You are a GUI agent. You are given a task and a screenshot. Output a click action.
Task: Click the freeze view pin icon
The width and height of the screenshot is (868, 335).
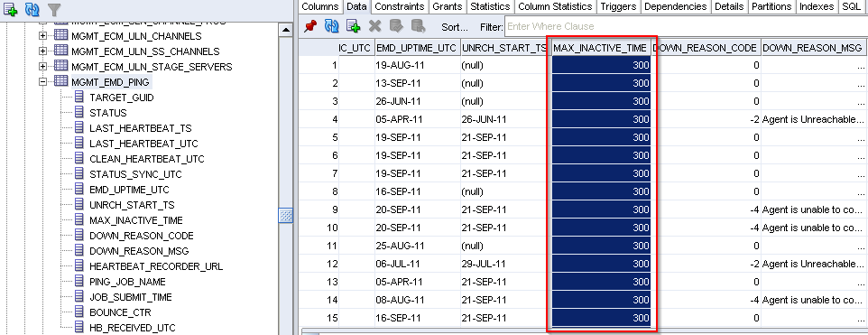click(310, 25)
